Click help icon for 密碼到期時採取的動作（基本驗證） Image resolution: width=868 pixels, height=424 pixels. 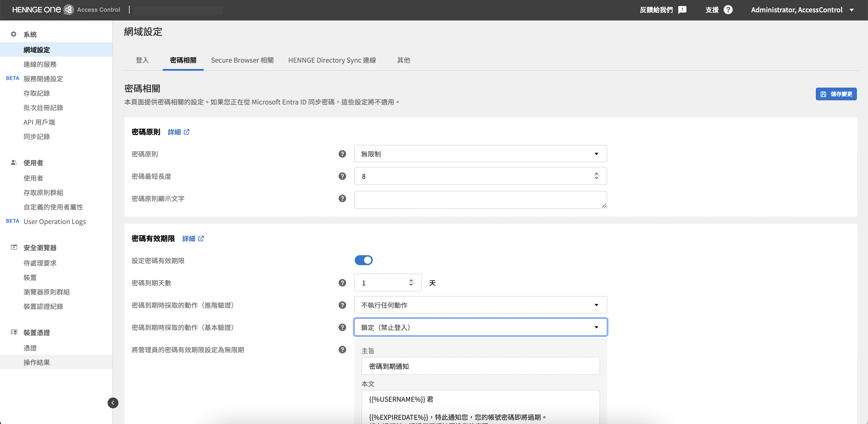342,327
